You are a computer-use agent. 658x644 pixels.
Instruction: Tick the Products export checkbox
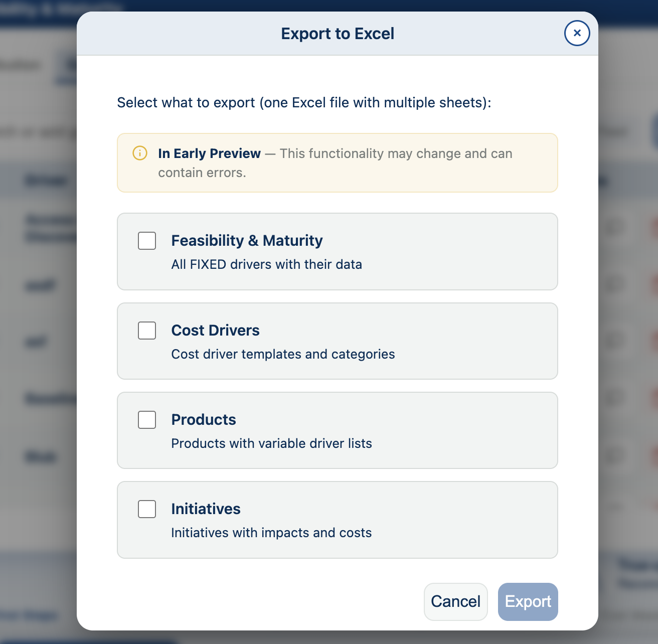tap(147, 420)
